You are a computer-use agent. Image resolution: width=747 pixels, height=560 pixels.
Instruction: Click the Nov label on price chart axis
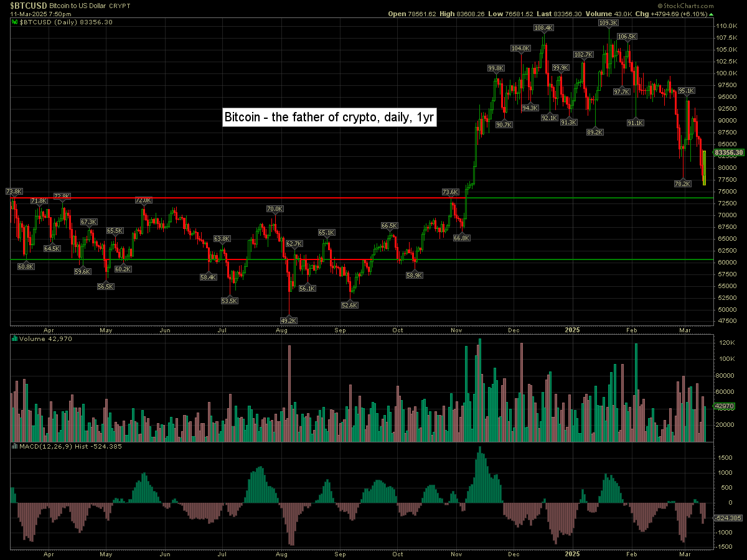(456, 330)
